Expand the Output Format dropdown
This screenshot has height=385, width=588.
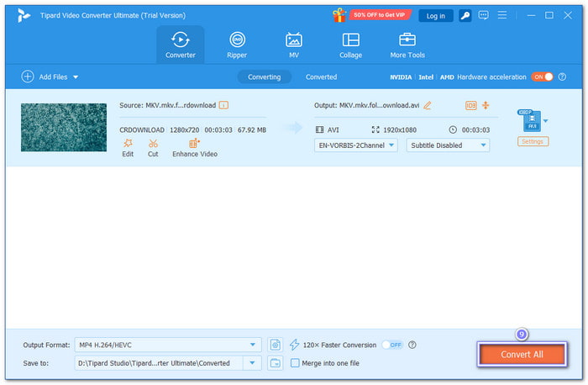[255, 345]
